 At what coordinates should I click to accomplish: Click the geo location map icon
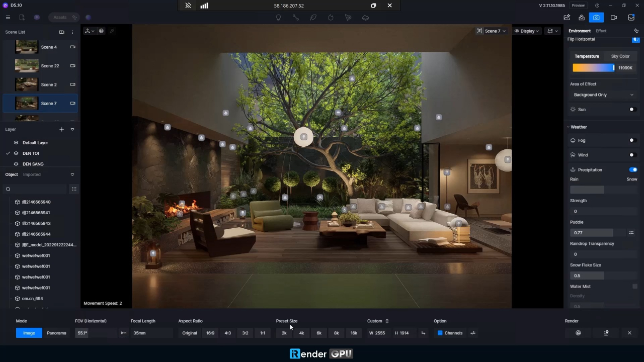(582, 18)
